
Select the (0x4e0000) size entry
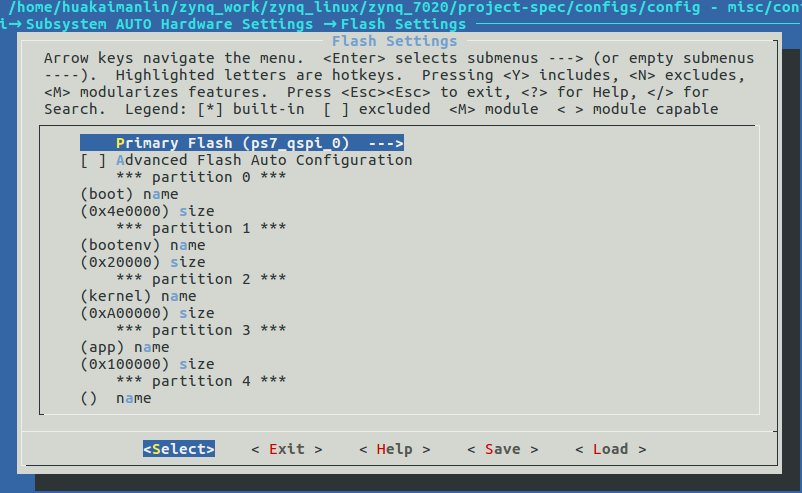147,211
